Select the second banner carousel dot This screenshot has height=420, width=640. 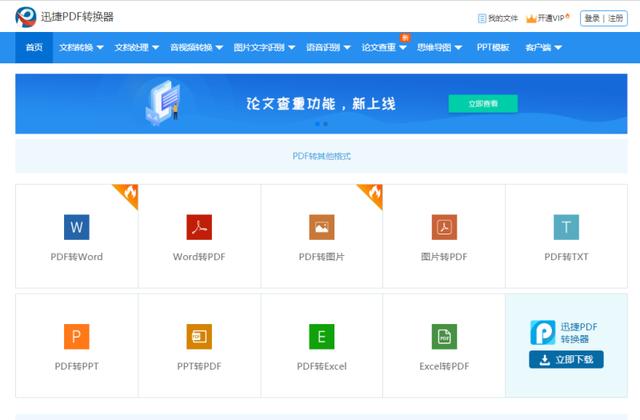[325, 124]
